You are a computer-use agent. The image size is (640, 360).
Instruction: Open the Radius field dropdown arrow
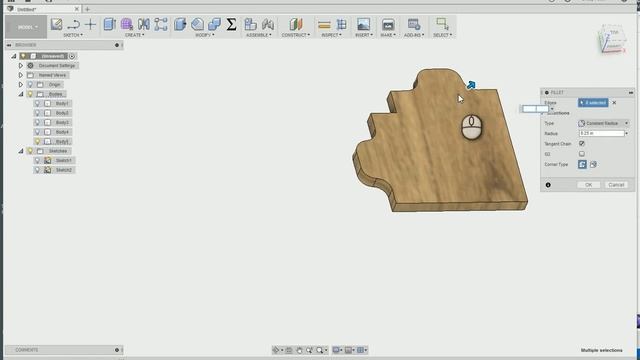[627, 133]
